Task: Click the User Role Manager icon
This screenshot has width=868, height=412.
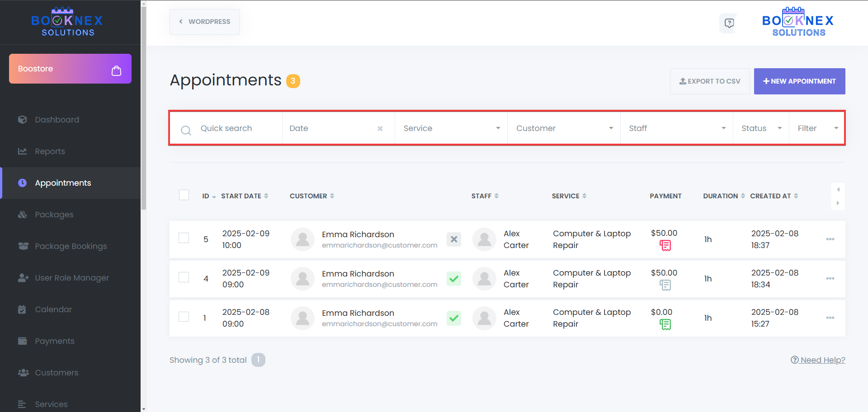Action: pos(23,277)
